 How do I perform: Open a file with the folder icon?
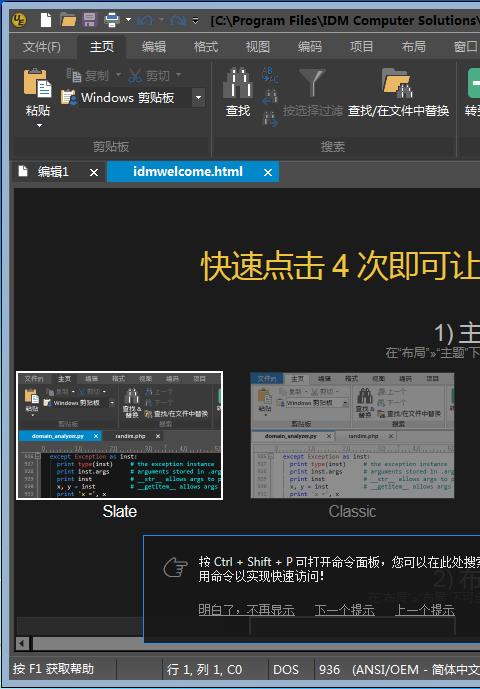pyautogui.click(x=68, y=20)
